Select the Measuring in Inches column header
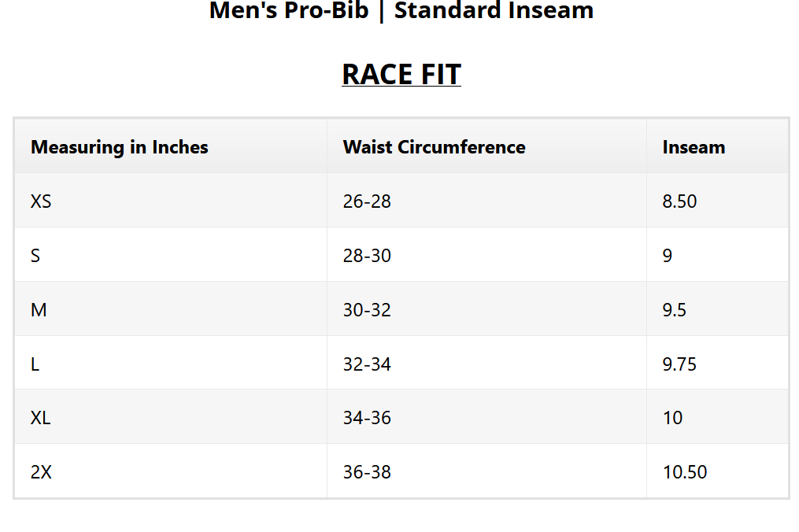Image resolution: width=799 pixels, height=532 pixels. [x=120, y=147]
